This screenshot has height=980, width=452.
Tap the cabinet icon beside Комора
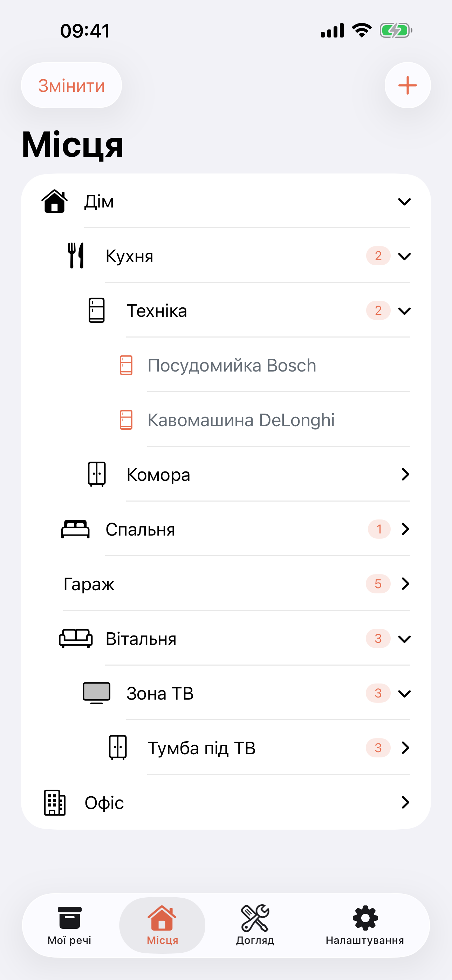[97, 474]
